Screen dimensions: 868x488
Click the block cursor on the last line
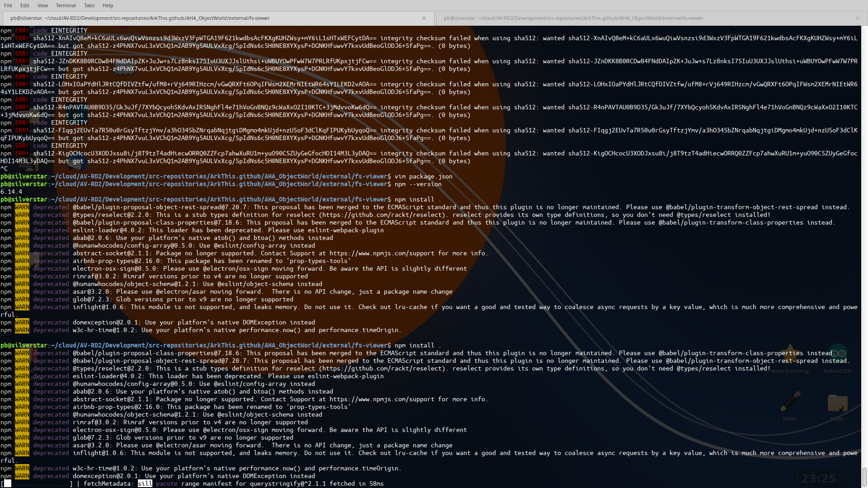pos(7,483)
